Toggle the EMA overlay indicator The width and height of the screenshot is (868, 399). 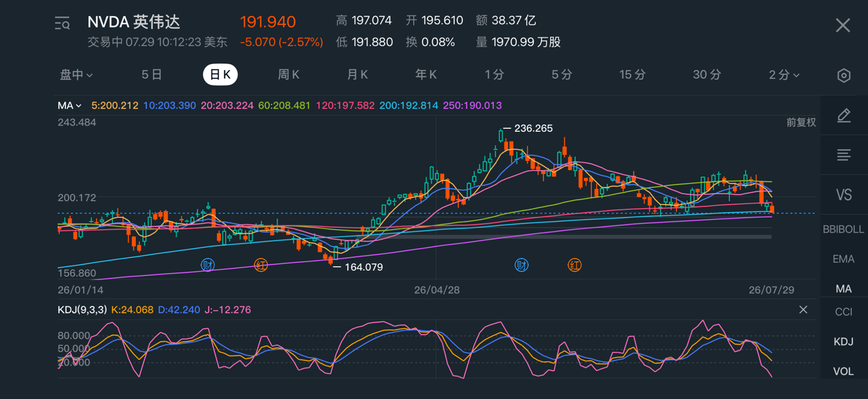click(843, 259)
